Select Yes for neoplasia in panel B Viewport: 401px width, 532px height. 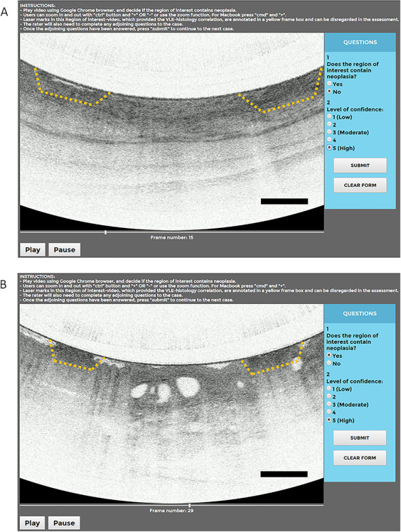pyautogui.click(x=328, y=355)
